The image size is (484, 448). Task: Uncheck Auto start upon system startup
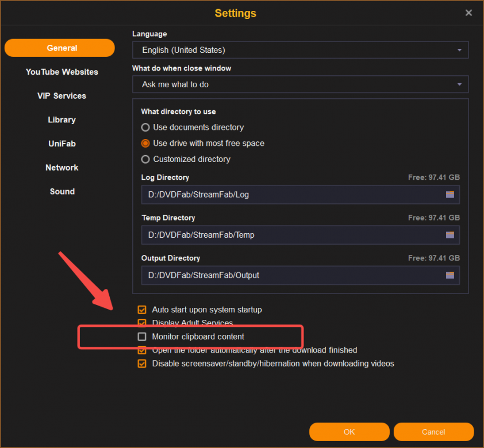click(142, 310)
